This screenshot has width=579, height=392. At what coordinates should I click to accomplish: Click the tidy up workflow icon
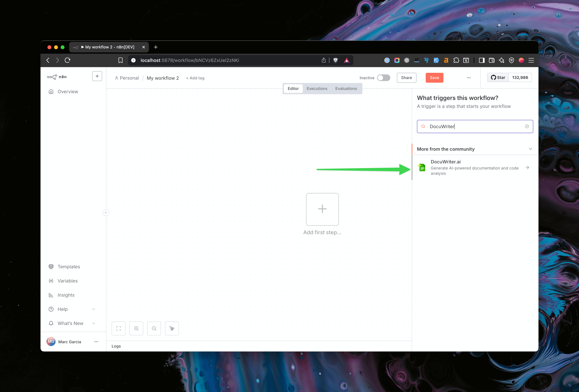[172, 328]
